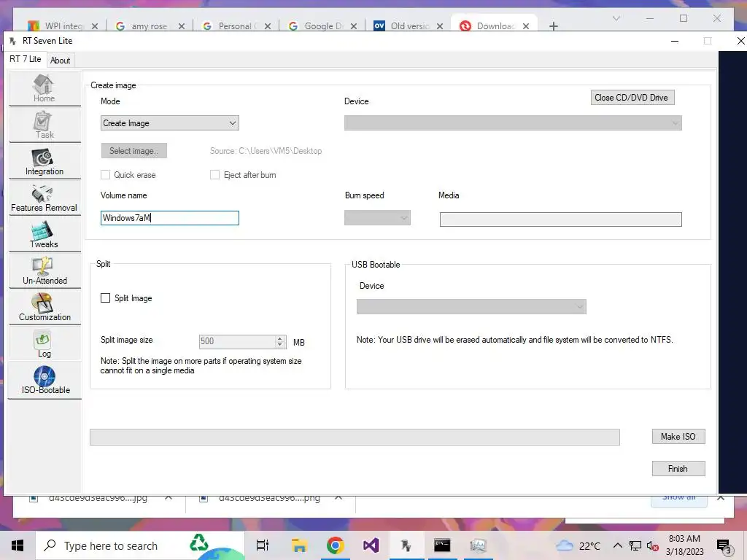Image resolution: width=747 pixels, height=560 pixels.
Task: Enable the Split Image checkbox
Action: click(x=105, y=297)
